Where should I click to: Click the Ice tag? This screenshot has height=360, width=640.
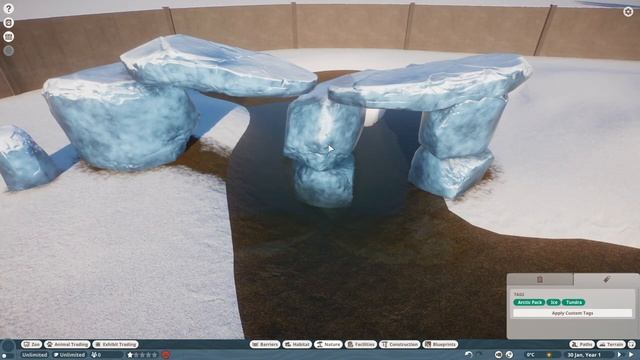click(553, 302)
